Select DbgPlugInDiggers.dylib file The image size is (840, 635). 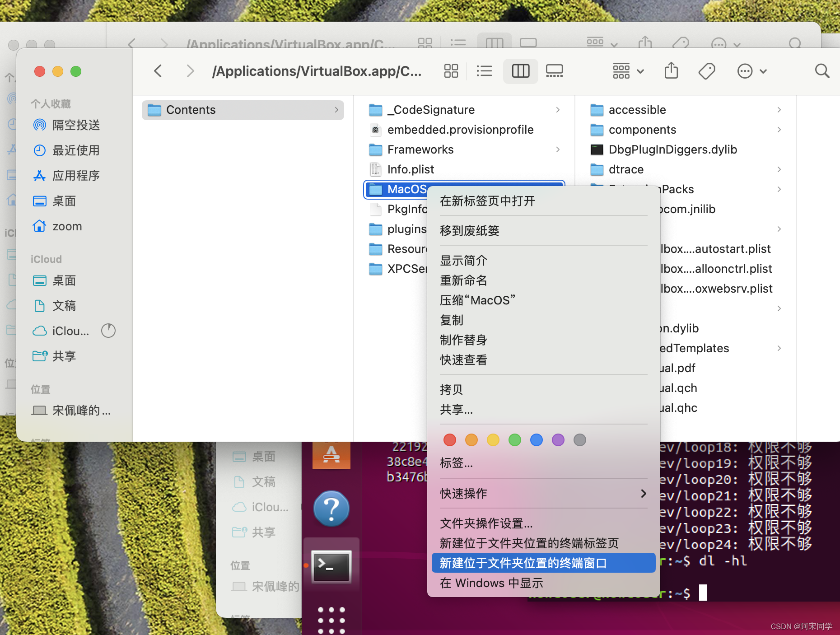click(686, 149)
